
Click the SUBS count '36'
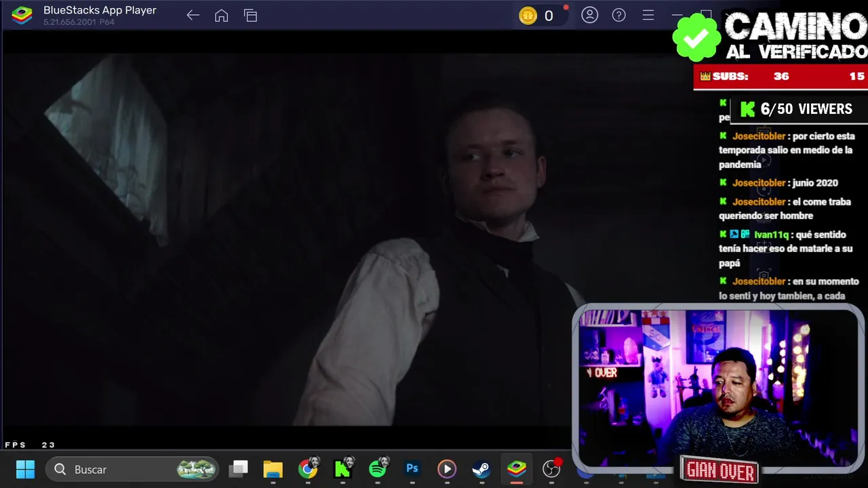click(781, 77)
